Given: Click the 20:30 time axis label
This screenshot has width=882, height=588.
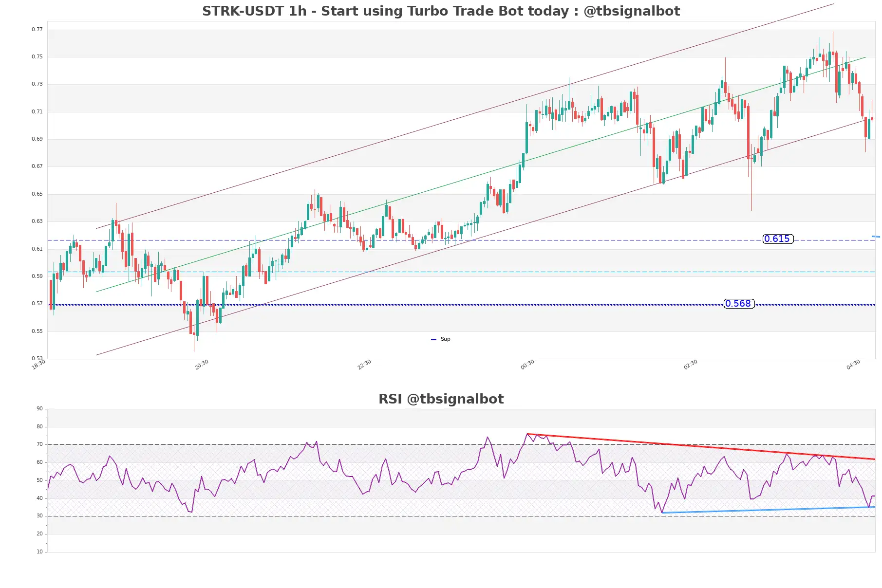Looking at the screenshot, I should 202,365.
